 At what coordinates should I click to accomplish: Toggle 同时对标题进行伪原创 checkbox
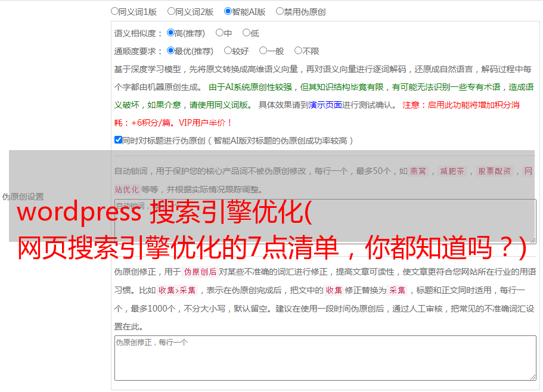118,140
